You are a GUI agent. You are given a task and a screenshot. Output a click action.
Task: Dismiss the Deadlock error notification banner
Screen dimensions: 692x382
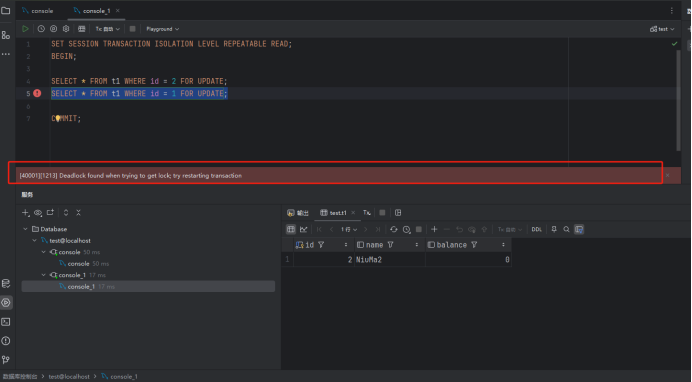667,176
